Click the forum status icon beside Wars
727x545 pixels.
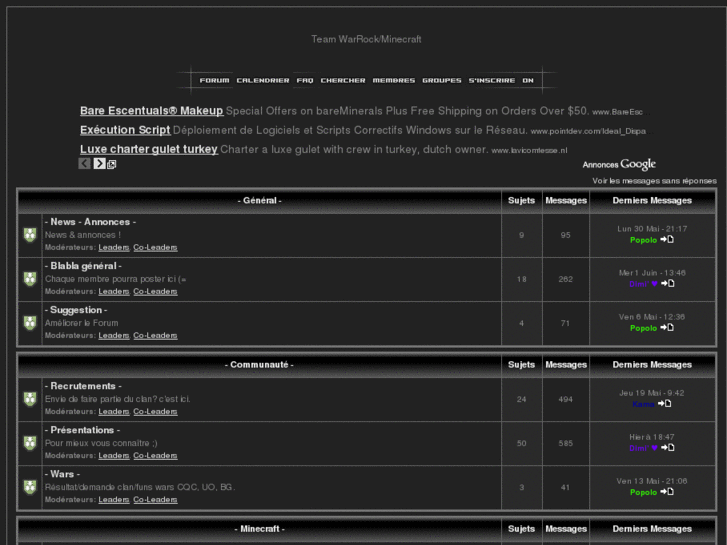pyautogui.click(x=30, y=487)
